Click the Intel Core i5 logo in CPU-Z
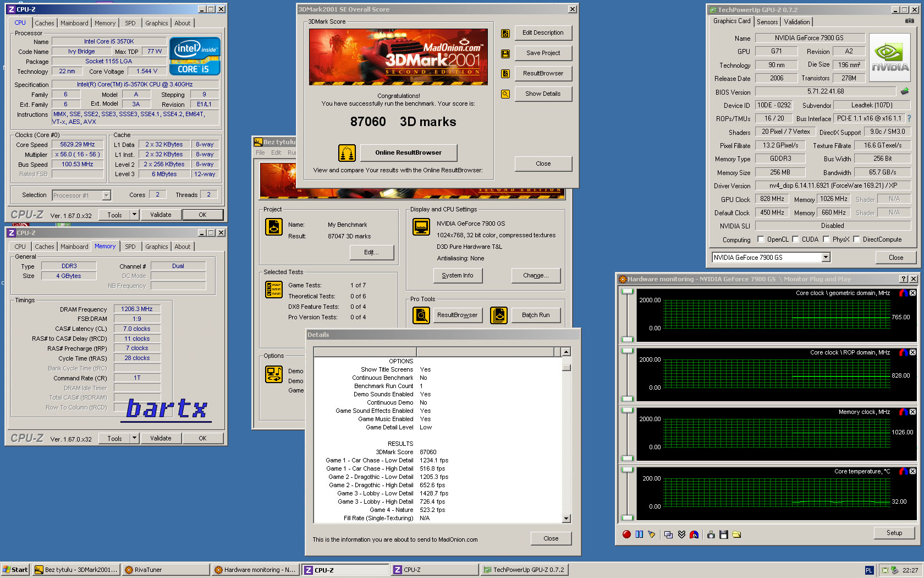Viewport: 924px width, 578px height. (x=195, y=56)
